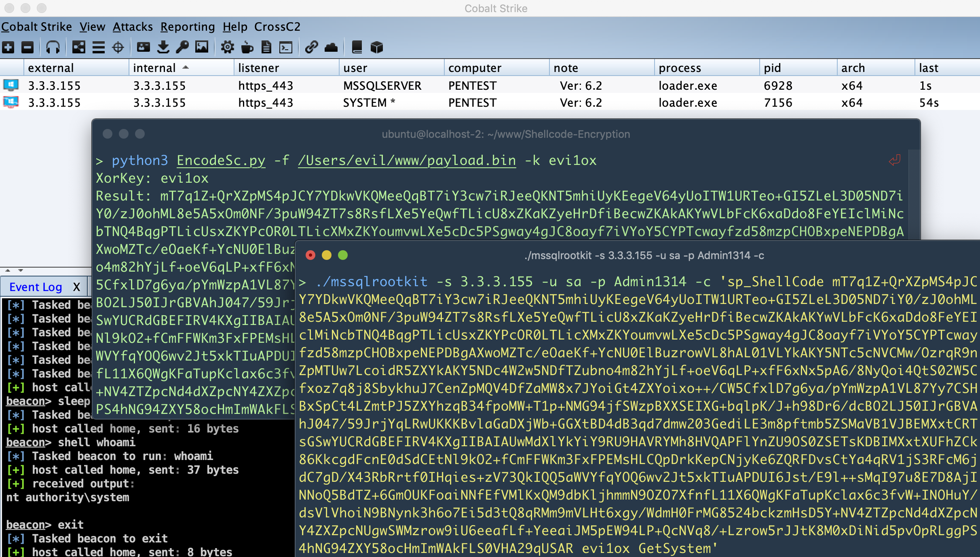Click the downloads arrow toolbar icon
Image resolution: width=980 pixels, height=557 pixels.
point(163,47)
